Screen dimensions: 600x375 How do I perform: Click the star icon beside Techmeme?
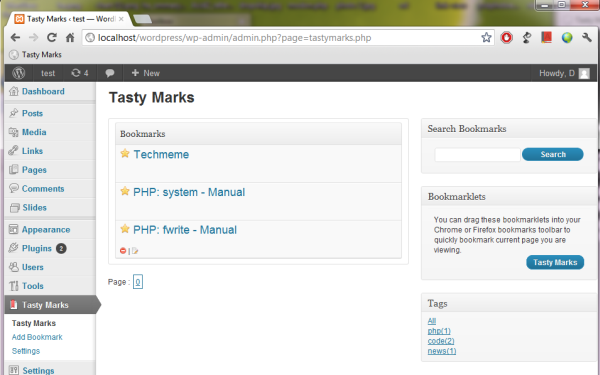tap(125, 153)
